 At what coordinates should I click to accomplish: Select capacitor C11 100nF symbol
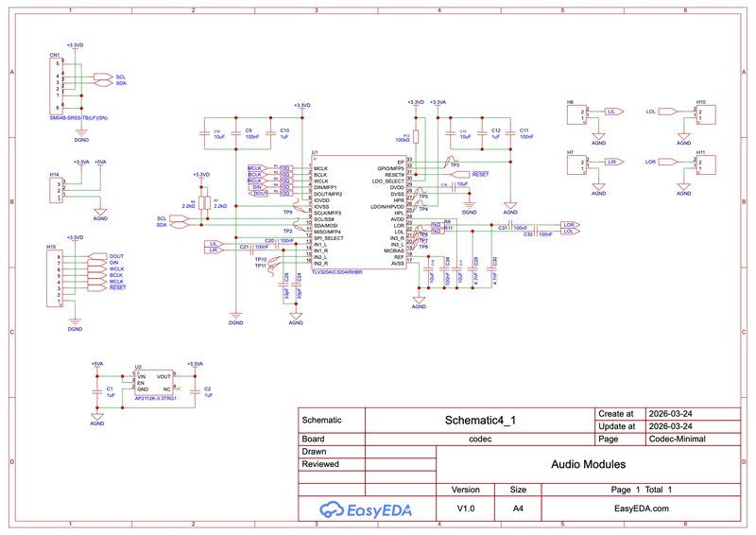click(x=510, y=133)
